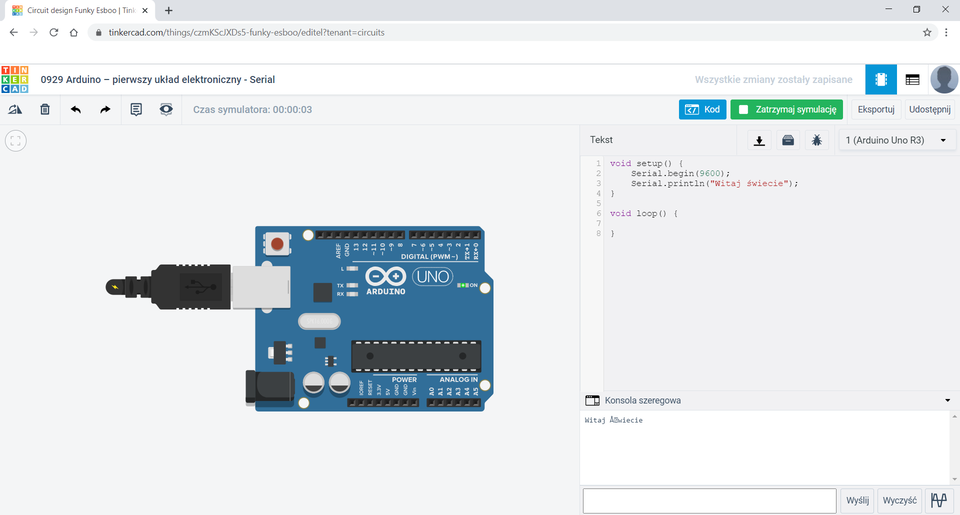Switch to circuit view icon
Screen dimensions: 960x515
point(881,80)
